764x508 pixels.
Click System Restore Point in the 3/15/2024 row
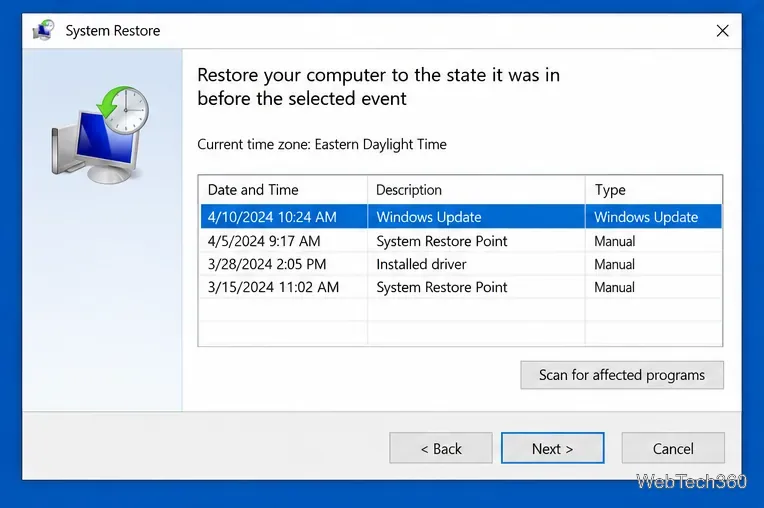[x=441, y=287]
